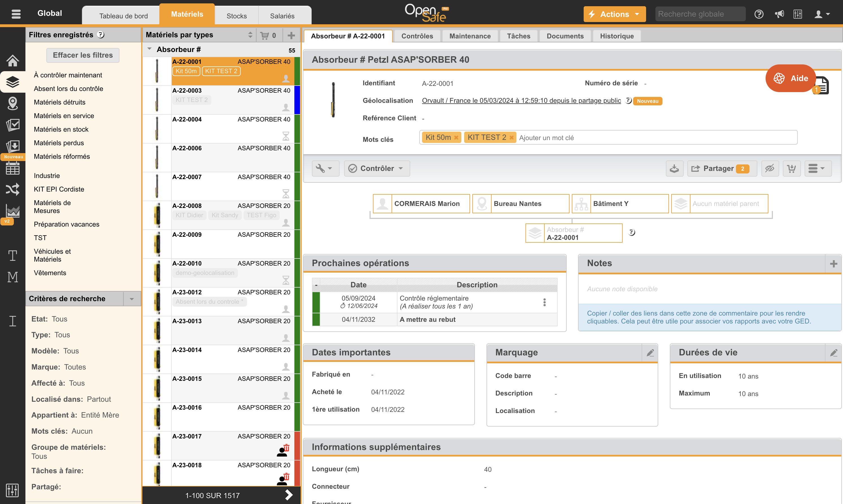The height and width of the screenshot is (504, 843).
Task: Go to next page of materials list
Action: click(289, 495)
